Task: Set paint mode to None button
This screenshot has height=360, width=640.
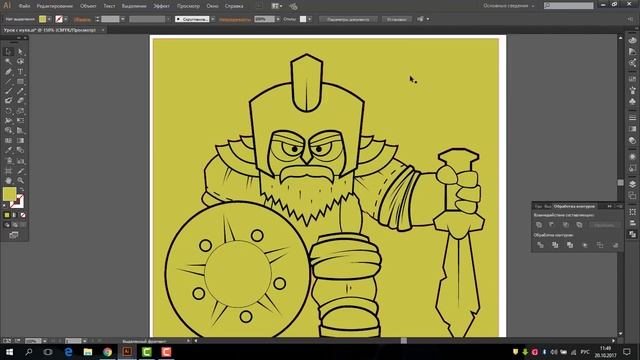Action: tap(23, 215)
